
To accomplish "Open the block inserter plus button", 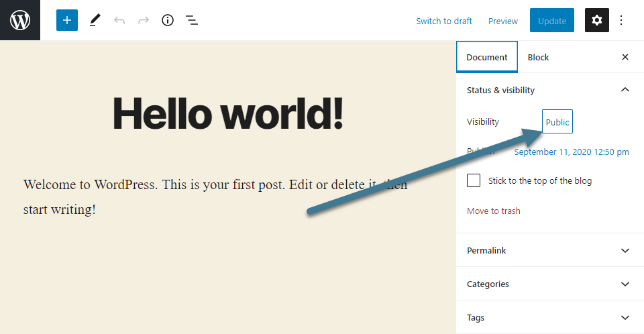I will coord(67,20).
